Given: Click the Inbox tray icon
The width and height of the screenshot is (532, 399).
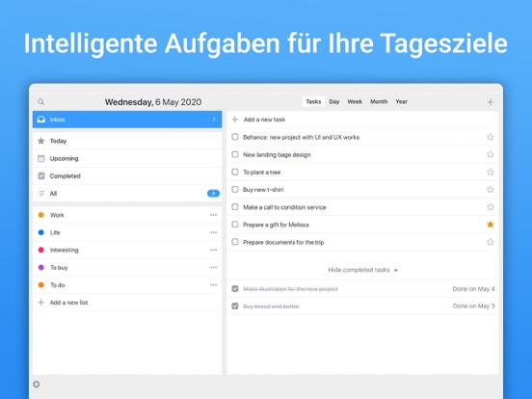Looking at the screenshot, I should 41,120.
